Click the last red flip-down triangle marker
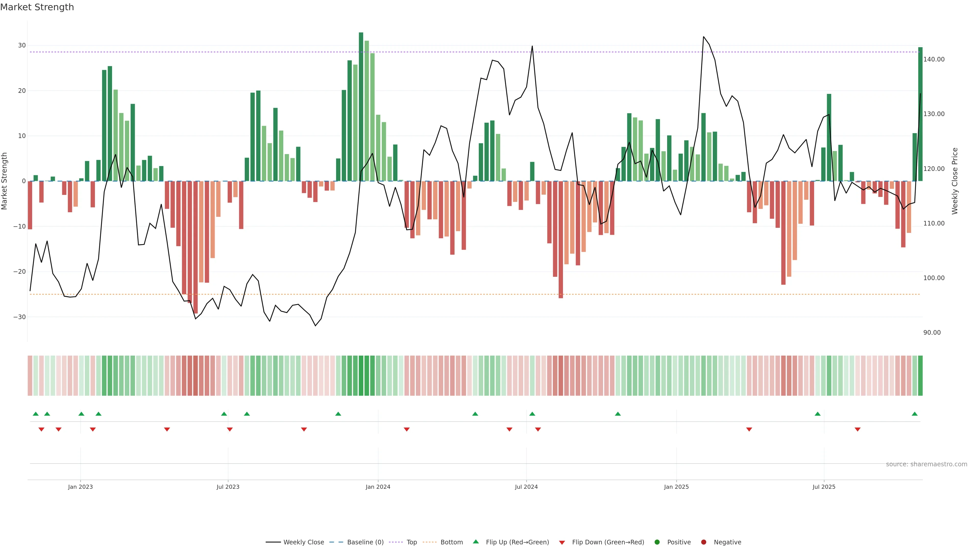980x551 pixels. [857, 429]
